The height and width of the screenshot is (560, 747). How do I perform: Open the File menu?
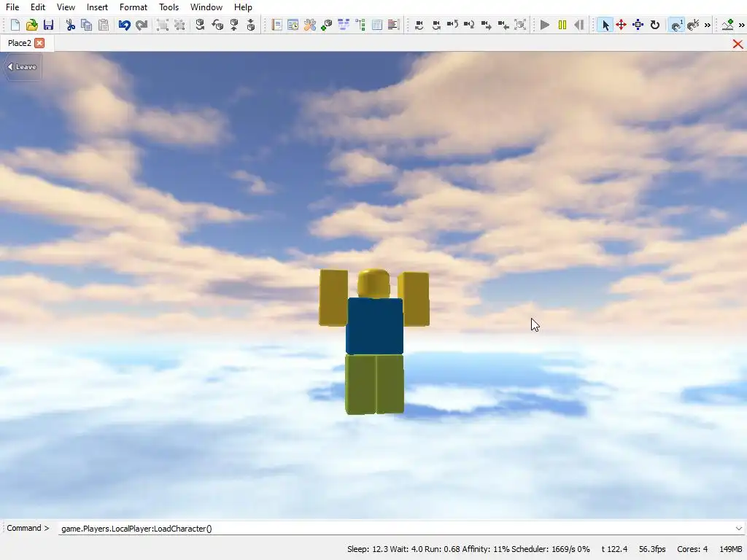(12, 7)
